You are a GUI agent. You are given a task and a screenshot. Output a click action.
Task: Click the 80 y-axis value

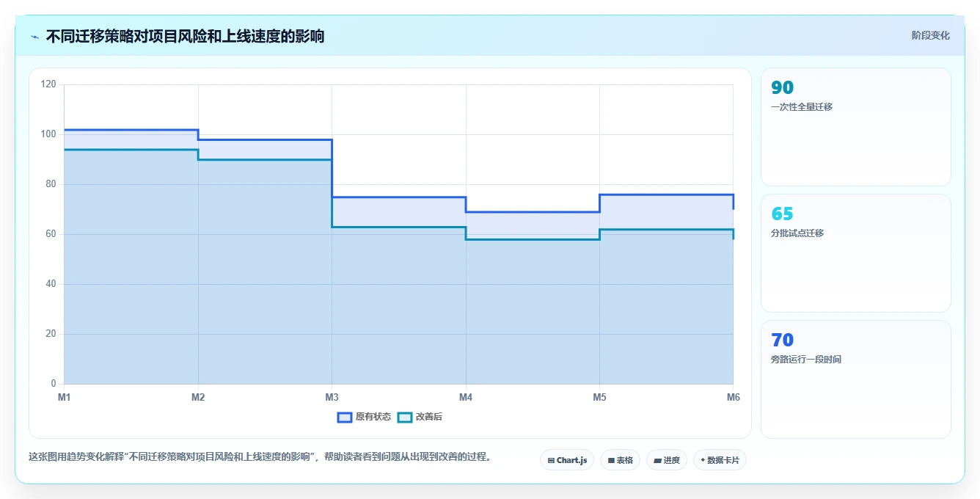[x=51, y=184]
